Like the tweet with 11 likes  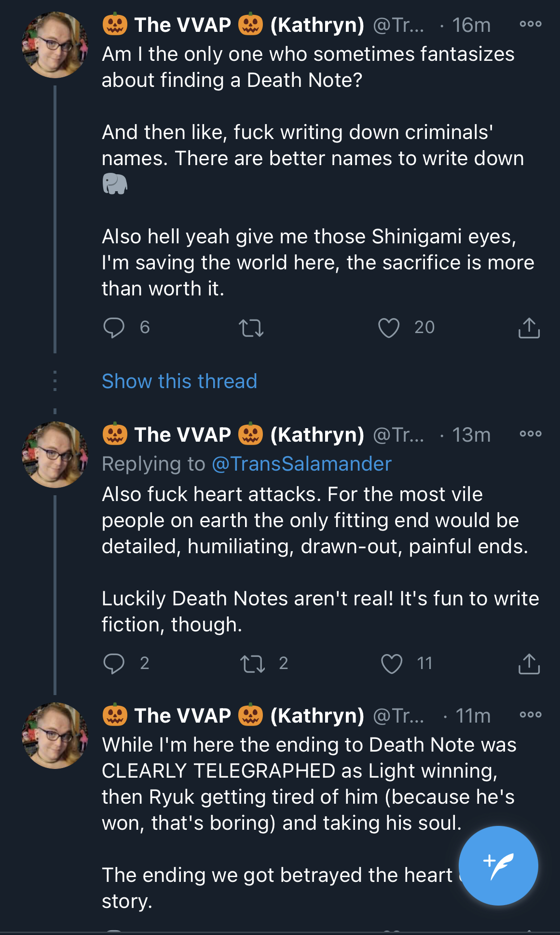(392, 664)
